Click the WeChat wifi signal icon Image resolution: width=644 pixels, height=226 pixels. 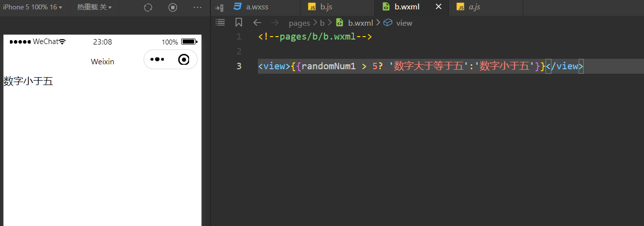click(x=62, y=42)
